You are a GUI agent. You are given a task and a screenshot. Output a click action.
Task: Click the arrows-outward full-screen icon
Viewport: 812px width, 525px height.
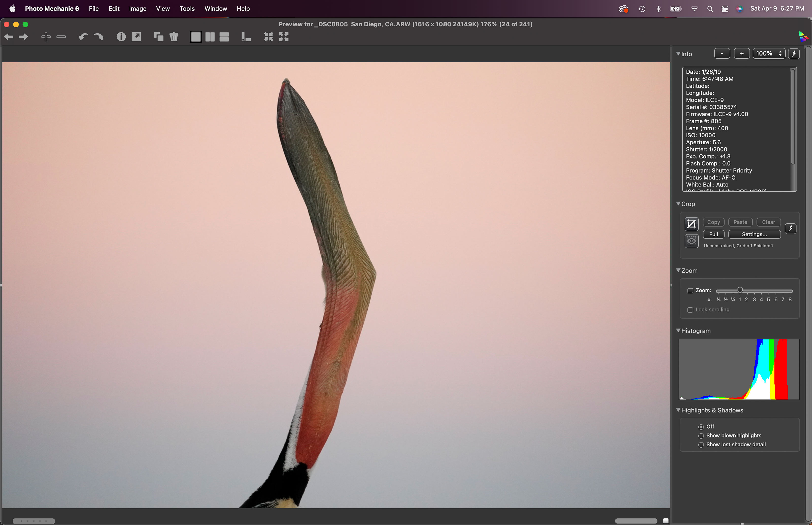[x=284, y=37]
